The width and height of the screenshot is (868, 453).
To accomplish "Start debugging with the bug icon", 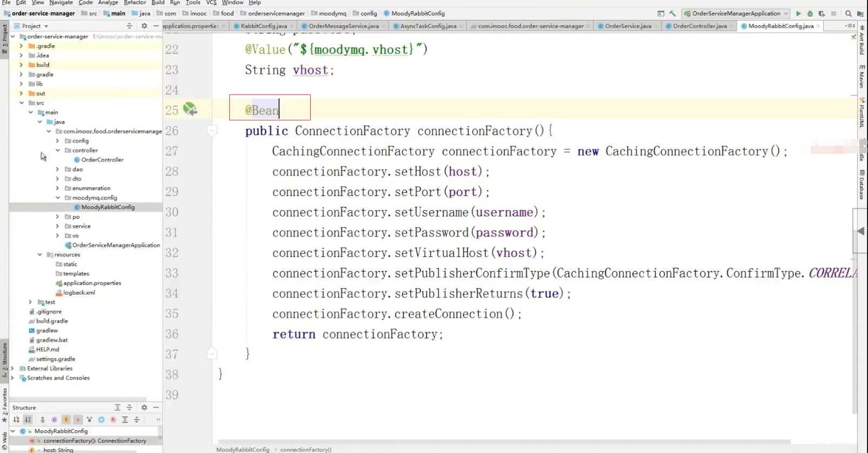I will click(810, 13).
